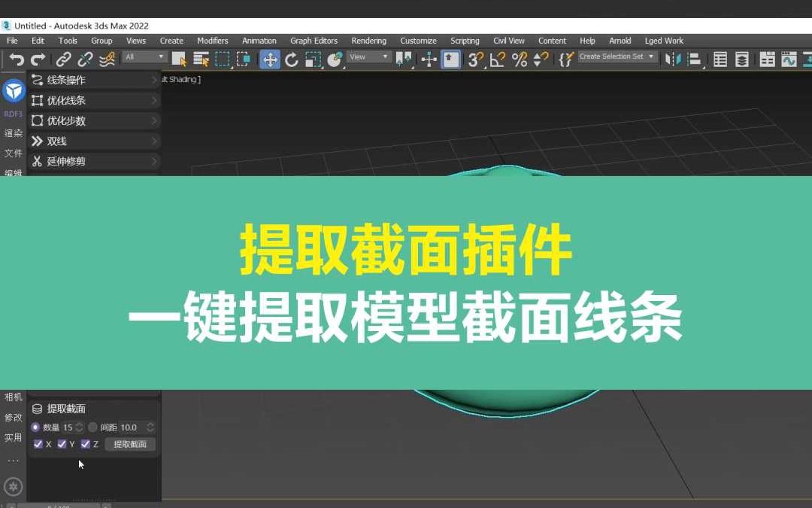812x508 pixels.
Task: Open the Align tool
Action: (x=692, y=59)
